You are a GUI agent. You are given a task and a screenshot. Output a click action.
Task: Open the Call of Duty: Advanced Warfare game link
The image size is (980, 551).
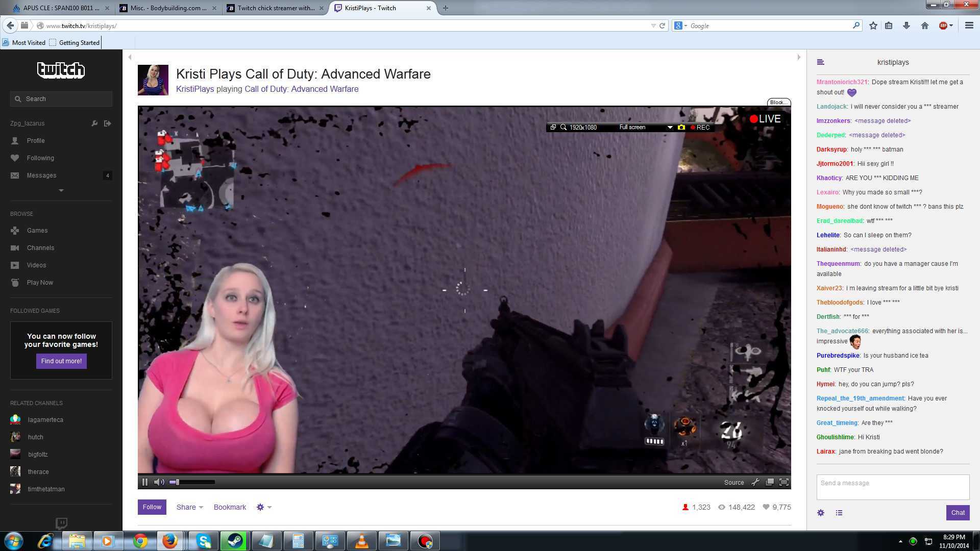[302, 89]
